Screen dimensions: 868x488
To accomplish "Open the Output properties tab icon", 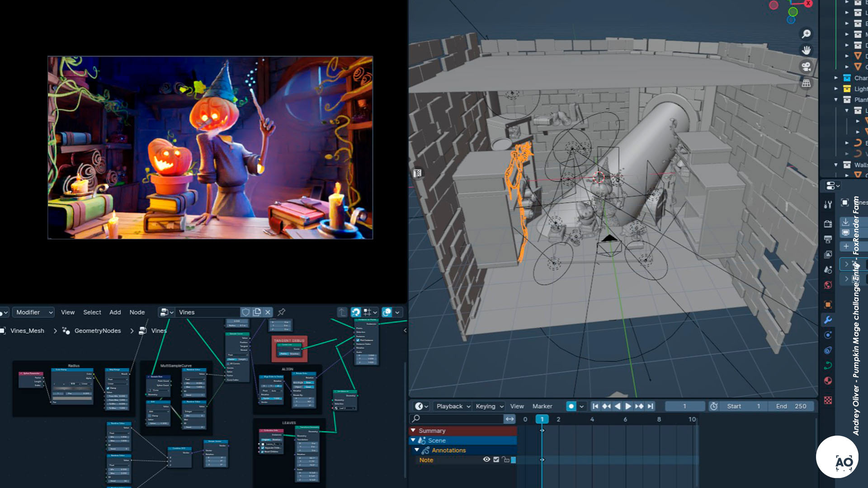I will 828,239.
